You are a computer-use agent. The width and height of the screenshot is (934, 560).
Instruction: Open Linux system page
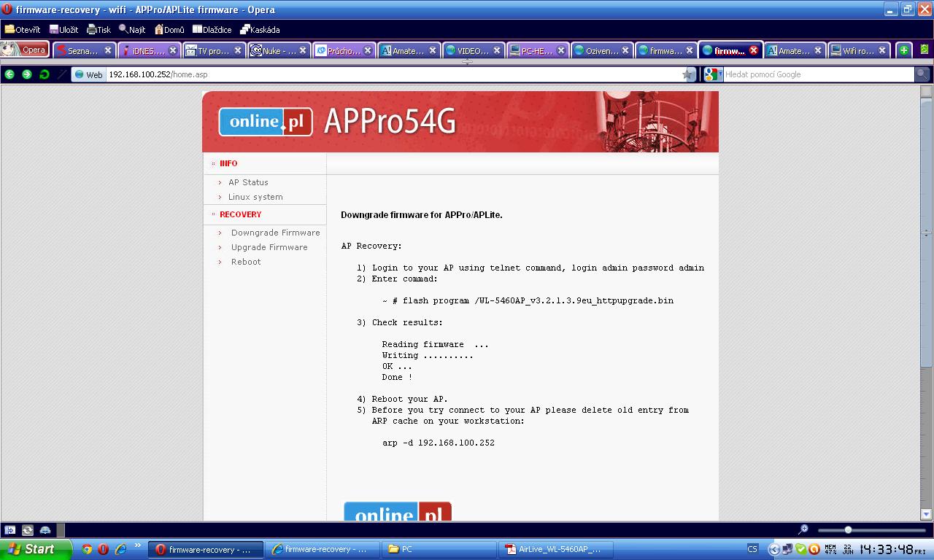(255, 197)
